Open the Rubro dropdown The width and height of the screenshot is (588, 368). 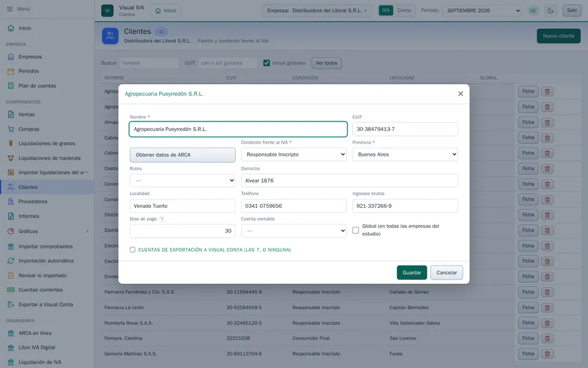[183, 180]
